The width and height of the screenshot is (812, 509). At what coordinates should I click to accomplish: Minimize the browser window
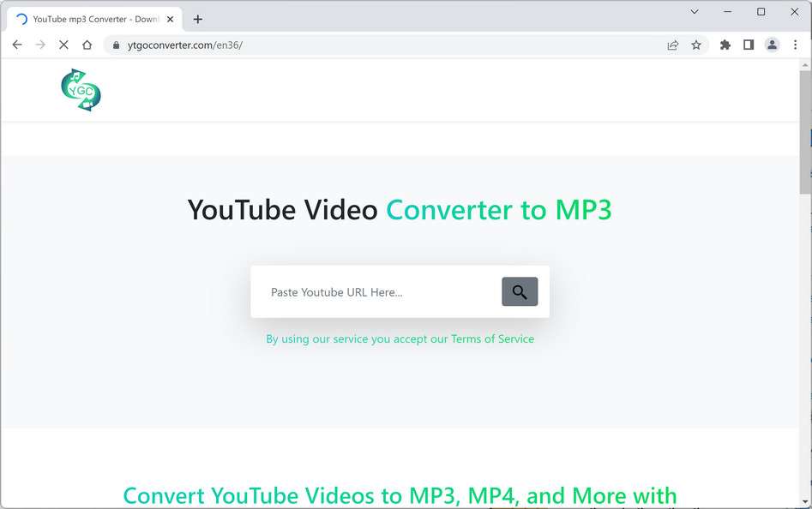(728, 11)
